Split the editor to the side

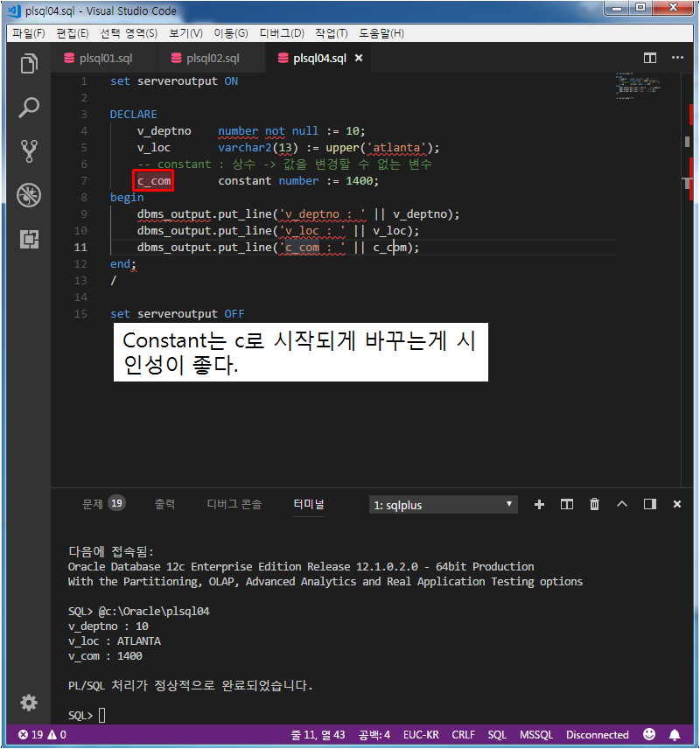point(650,59)
